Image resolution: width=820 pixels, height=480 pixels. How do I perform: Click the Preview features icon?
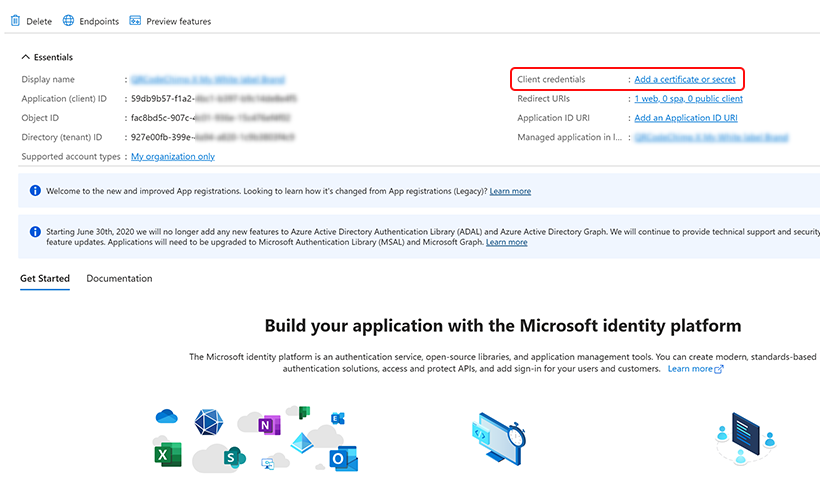pos(135,20)
